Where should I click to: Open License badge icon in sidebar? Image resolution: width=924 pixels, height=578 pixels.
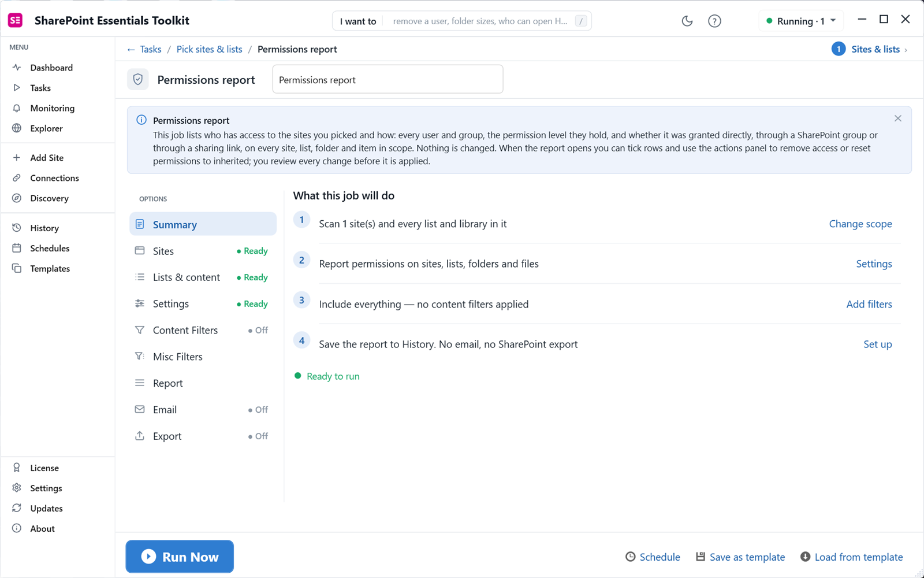pos(17,468)
